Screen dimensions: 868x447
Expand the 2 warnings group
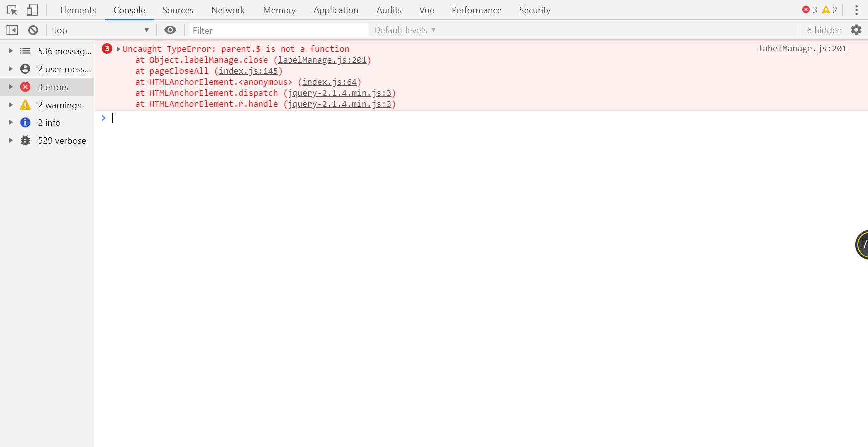click(x=10, y=105)
